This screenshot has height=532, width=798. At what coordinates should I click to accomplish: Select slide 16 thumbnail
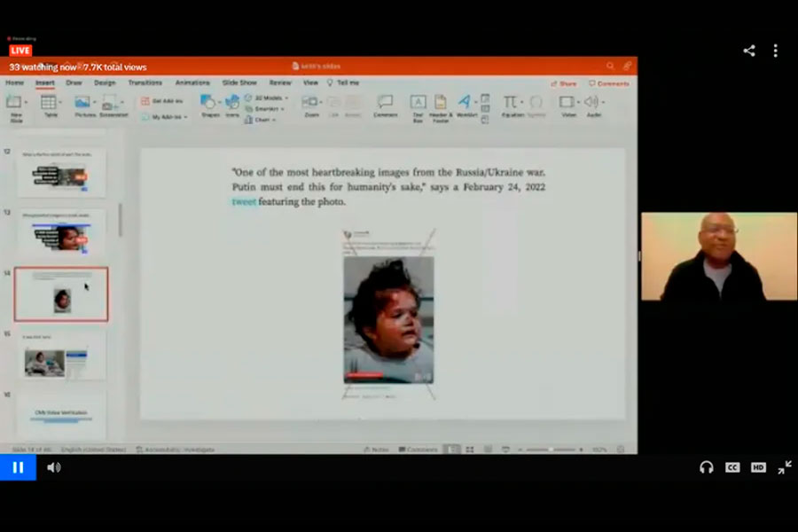(61, 414)
